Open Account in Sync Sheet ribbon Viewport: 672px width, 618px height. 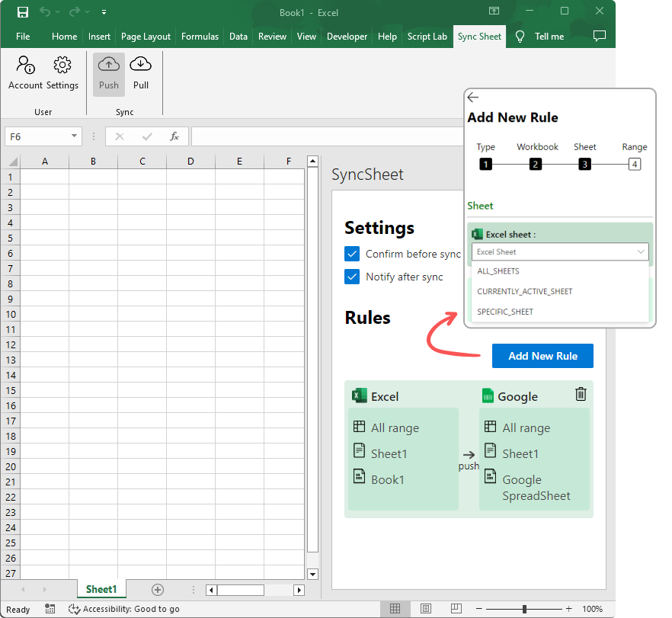tap(26, 73)
